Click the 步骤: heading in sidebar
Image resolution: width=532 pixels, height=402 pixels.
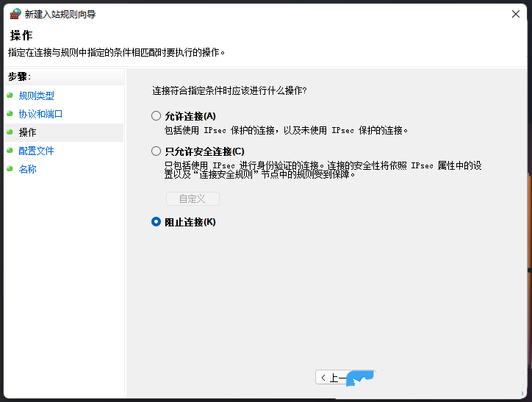pos(19,76)
